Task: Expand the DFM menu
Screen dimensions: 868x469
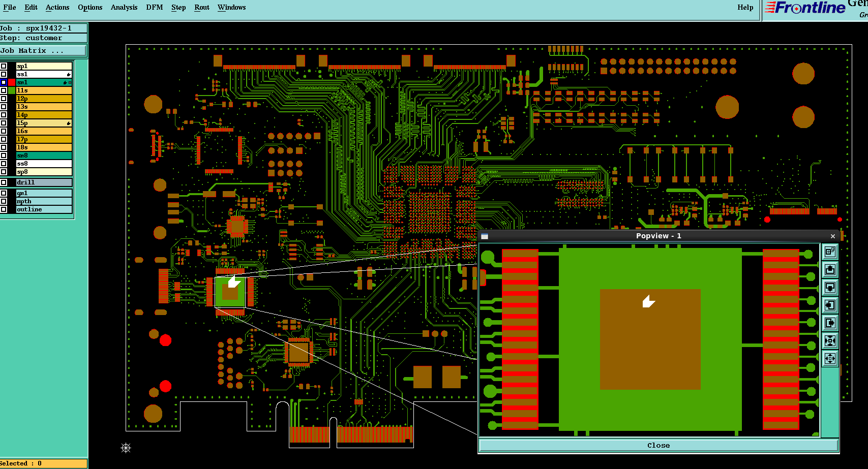Action: pyautogui.click(x=154, y=7)
